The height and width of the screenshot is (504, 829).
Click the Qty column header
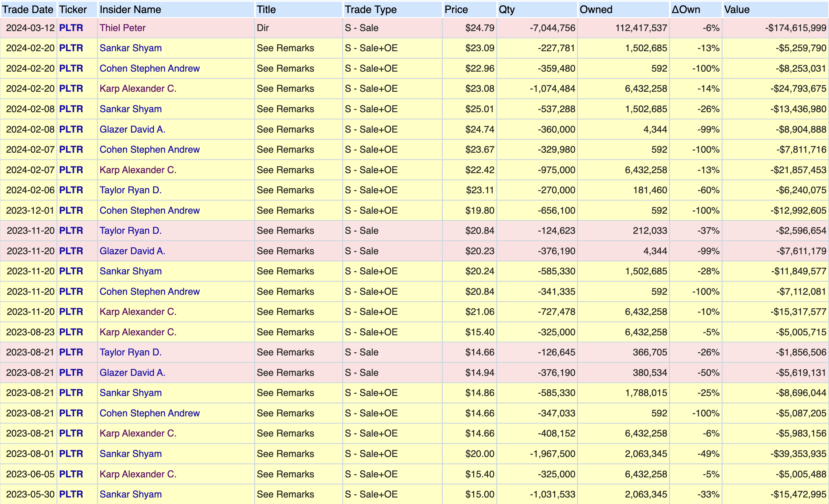[x=506, y=9]
